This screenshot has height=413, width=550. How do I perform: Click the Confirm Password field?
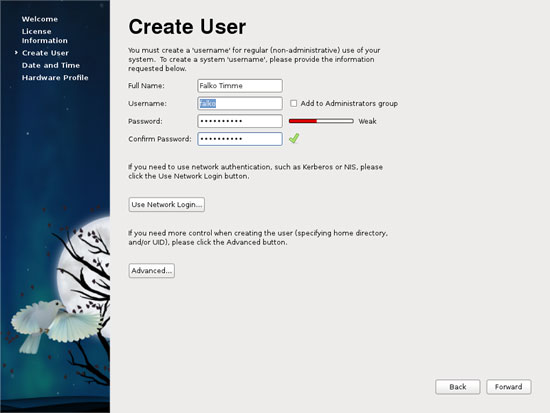click(240, 139)
